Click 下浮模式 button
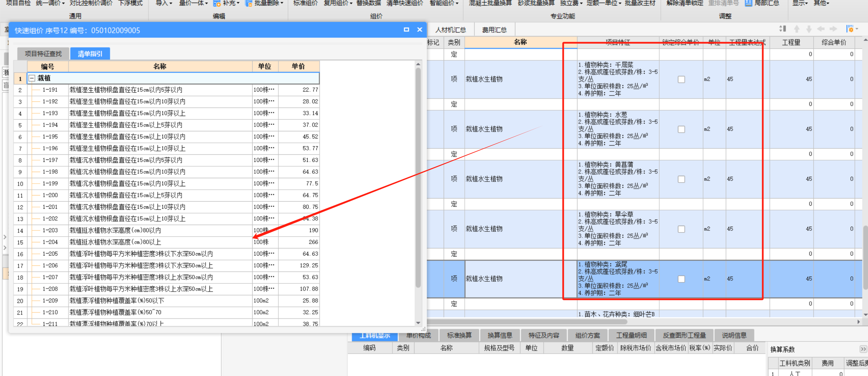 [x=130, y=3]
